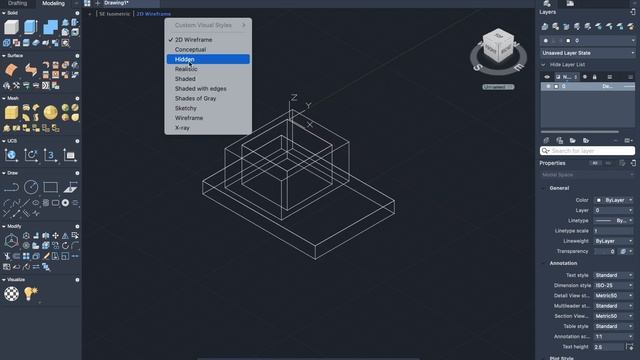Select the Donut draw tool
Image resolution: width=640 pixels, height=360 pixels.
point(65,203)
